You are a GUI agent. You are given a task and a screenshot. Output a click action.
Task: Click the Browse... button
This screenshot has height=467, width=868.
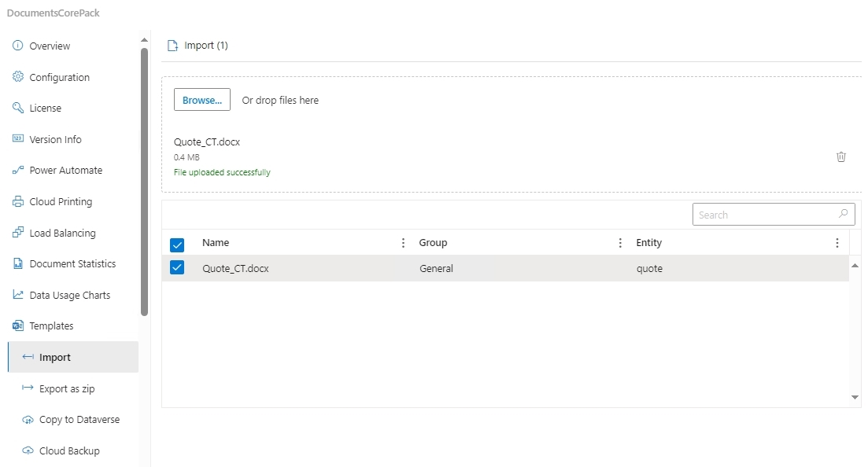[x=202, y=100]
